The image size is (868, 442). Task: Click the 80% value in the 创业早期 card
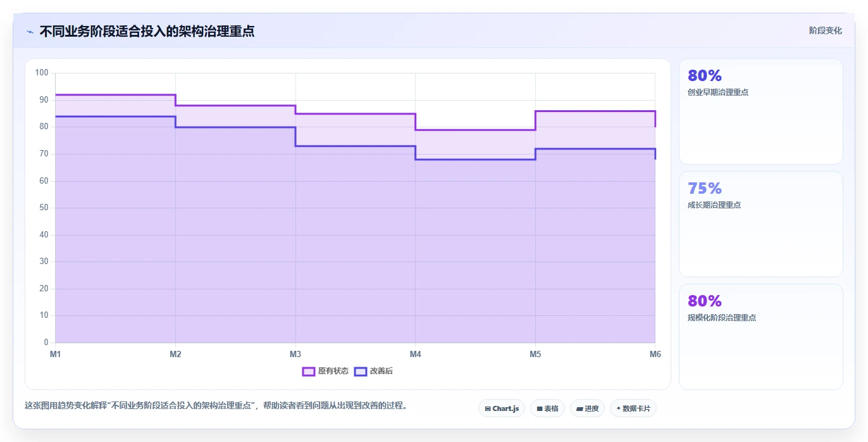[x=705, y=76]
